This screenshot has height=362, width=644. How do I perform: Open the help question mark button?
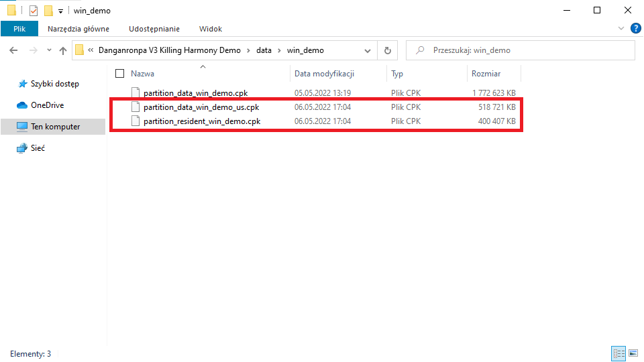pyautogui.click(x=635, y=28)
